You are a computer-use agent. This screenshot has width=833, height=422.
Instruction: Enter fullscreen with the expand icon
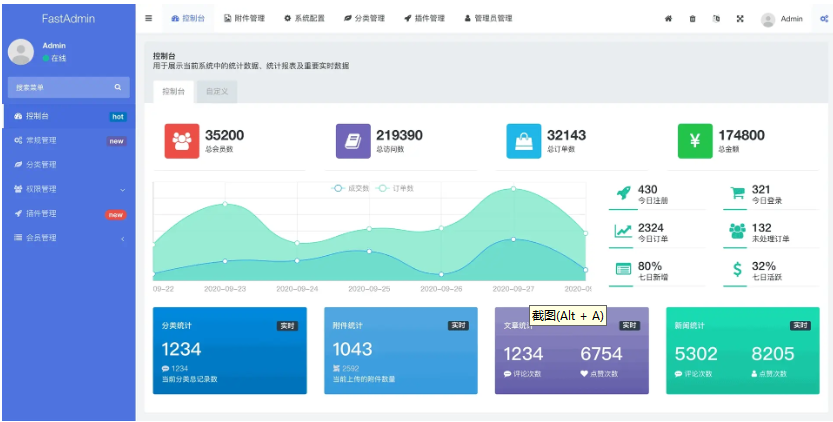tap(740, 19)
